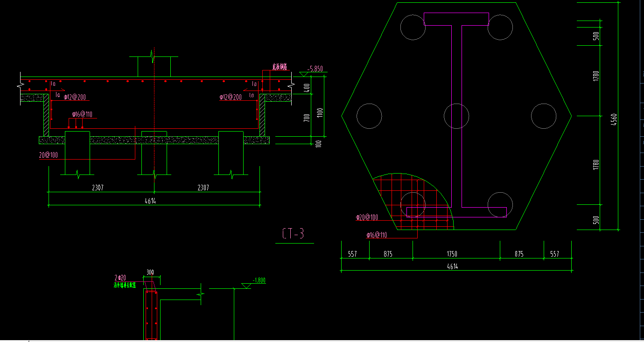
Task: Click the Φ12@200 label on the left side wall
Action: coord(75,97)
